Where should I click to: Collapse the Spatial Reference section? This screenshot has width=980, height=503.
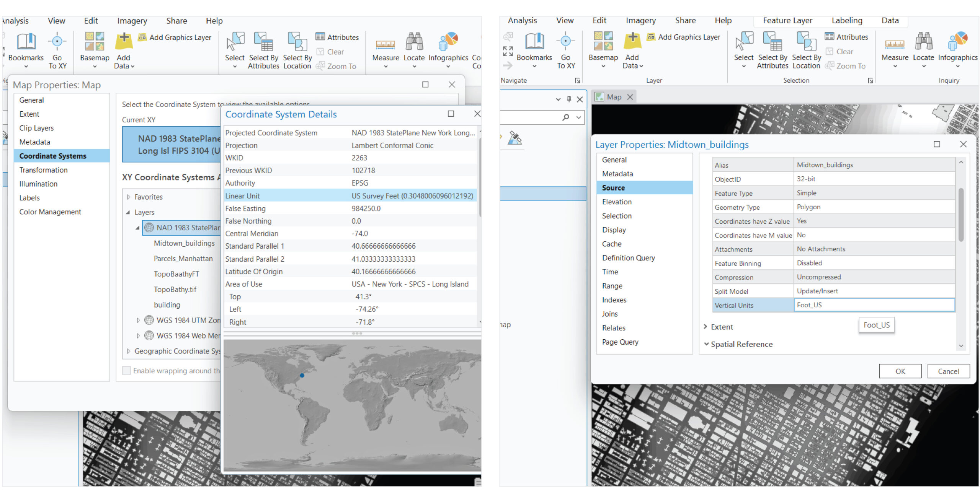(x=706, y=344)
